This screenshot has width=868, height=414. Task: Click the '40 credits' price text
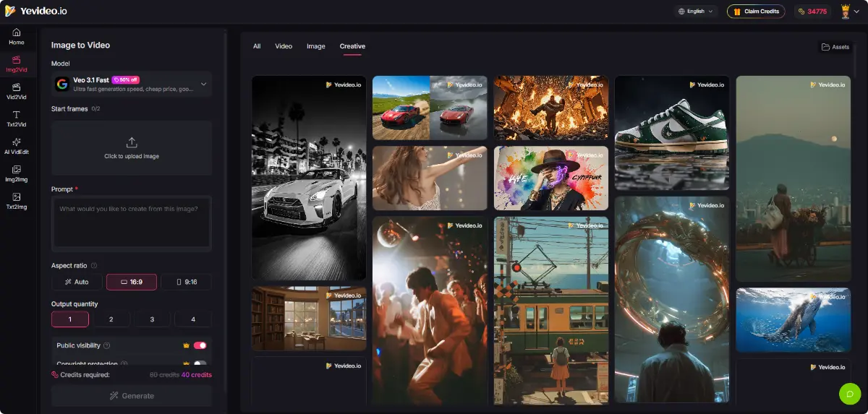196,375
